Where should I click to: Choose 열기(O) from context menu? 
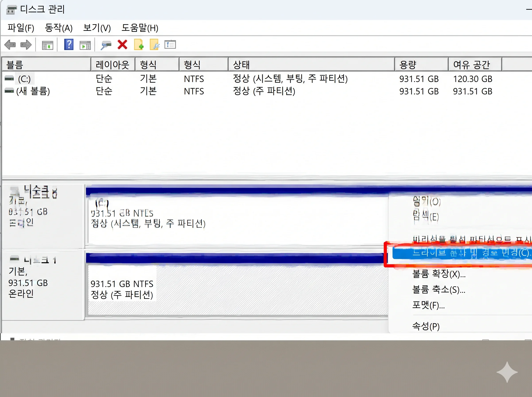tap(427, 201)
